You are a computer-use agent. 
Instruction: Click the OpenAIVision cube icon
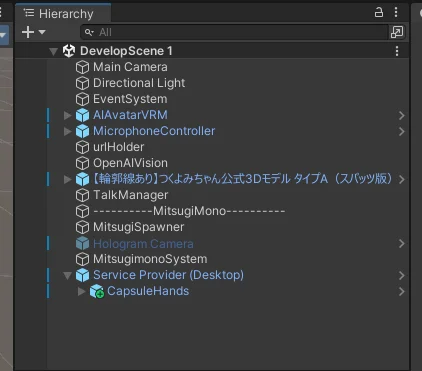coord(82,163)
